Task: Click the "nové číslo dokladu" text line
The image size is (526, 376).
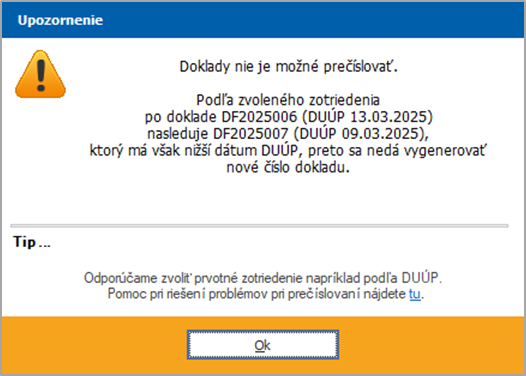Action: pos(288,167)
